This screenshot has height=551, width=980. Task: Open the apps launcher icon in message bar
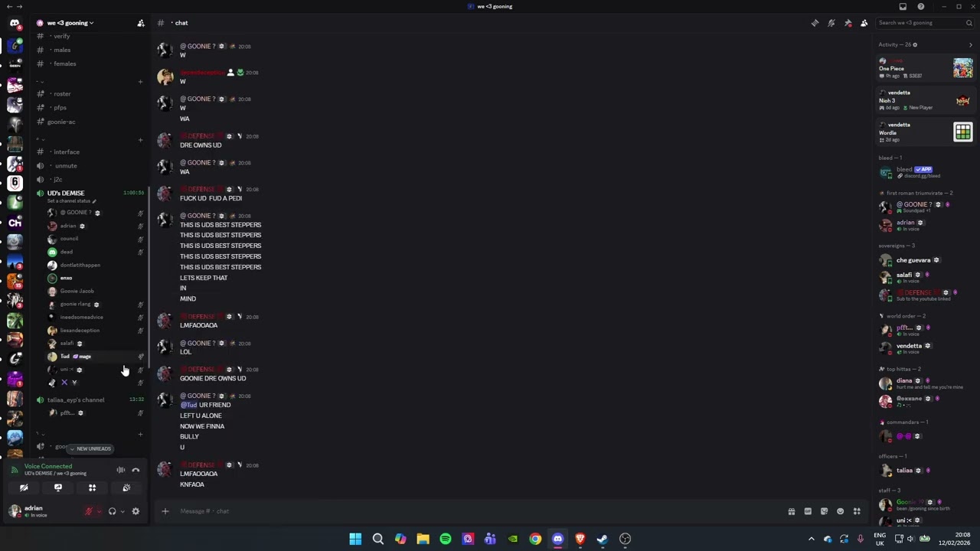[x=857, y=511]
